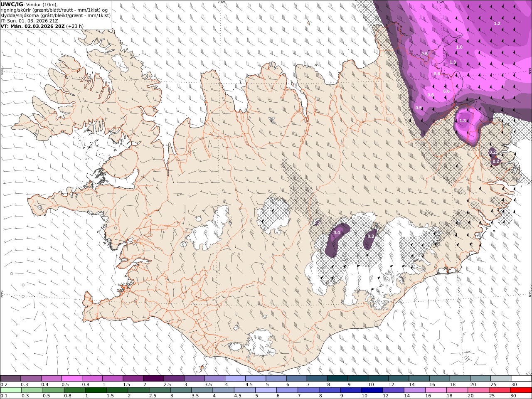Pick the white swatch labeled 30, top row
This screenshot has height=399, width=532.
[x=521, y=379]
